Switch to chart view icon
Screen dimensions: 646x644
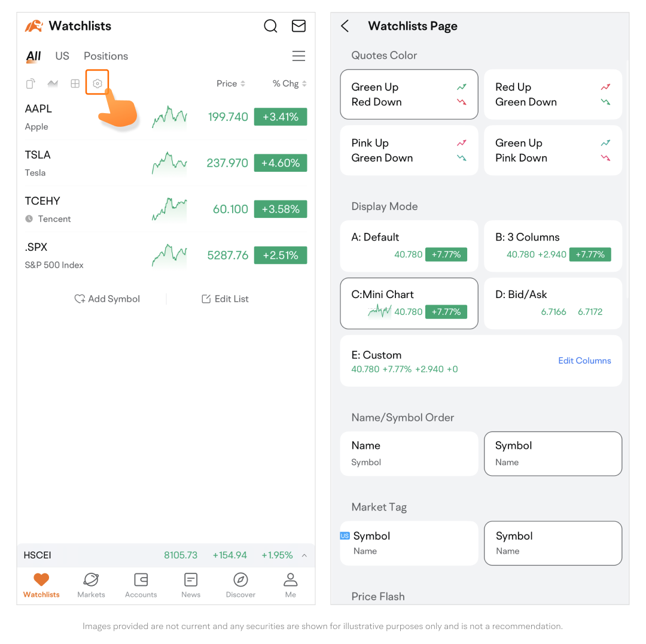[53, 84]
